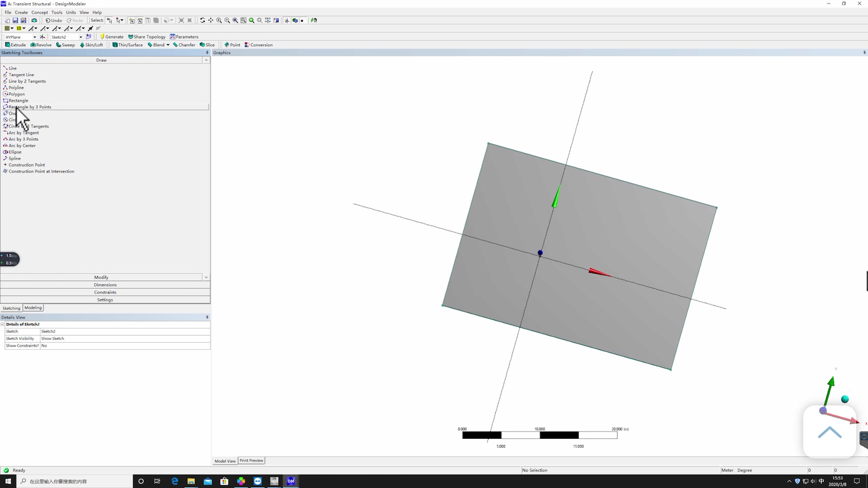
Task: Select the Extrude tool
Action: point(15,45)
